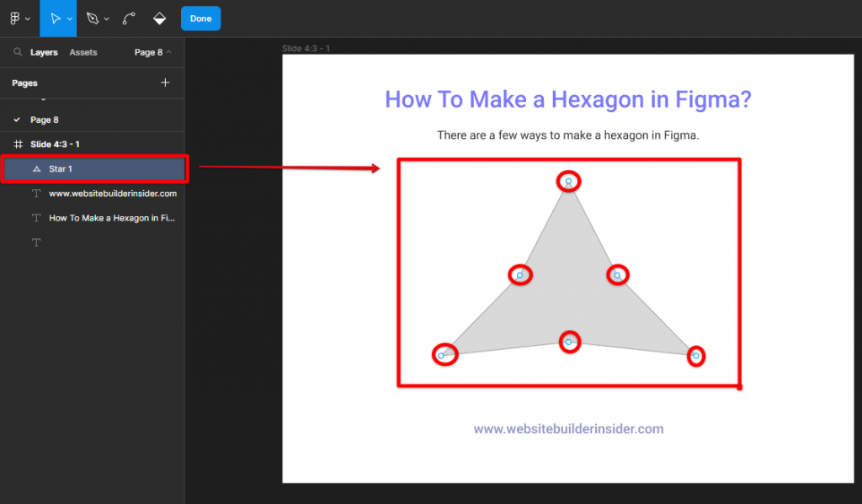This screenshot has height=504, width=862.
Task: Add a new page with the plus button
Action: pos(165,82)
